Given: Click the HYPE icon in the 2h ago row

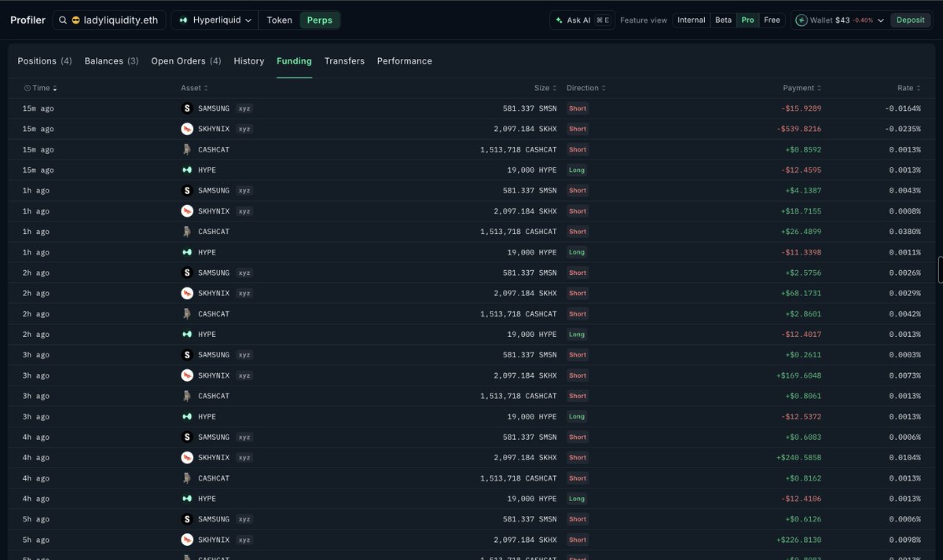Looking at the screenshot, I should (x=187, y=335).
